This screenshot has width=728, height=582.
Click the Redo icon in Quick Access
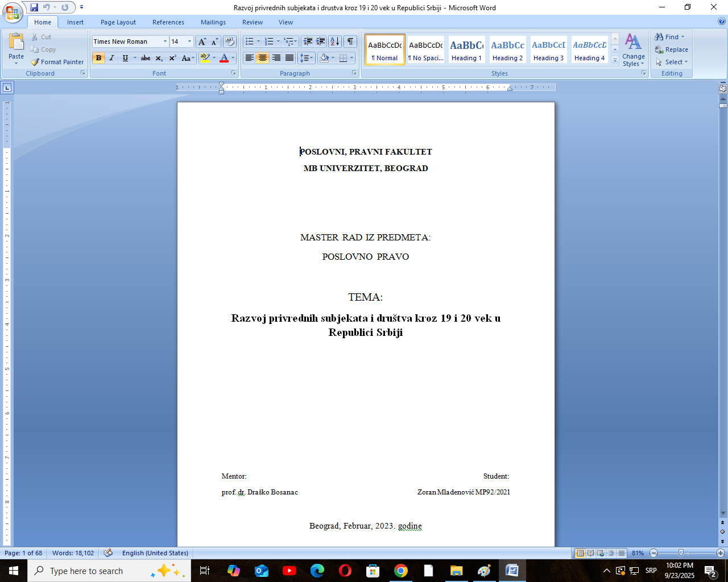tap(65, 7)
